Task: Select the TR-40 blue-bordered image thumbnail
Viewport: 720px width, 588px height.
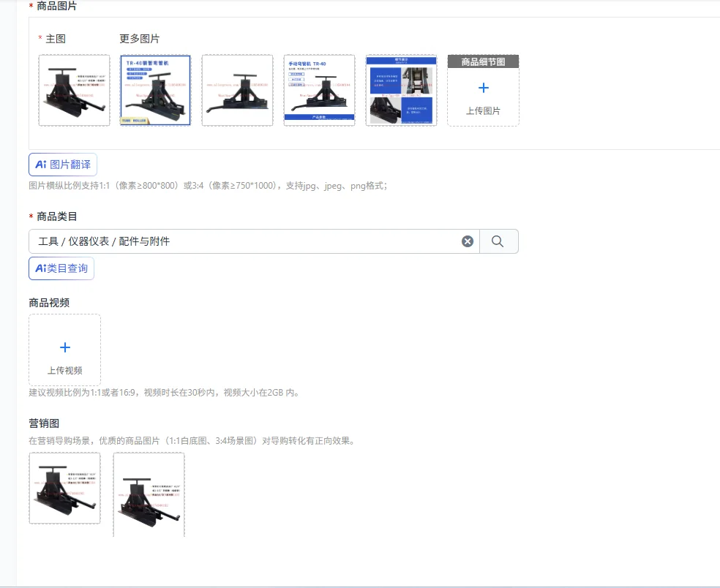Action: 156,91
